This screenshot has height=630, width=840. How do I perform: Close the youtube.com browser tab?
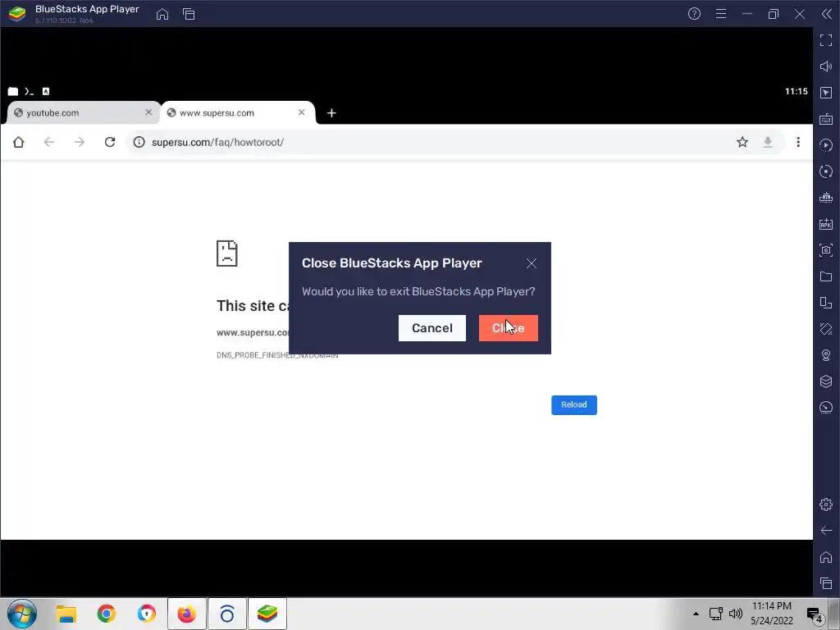148,112
